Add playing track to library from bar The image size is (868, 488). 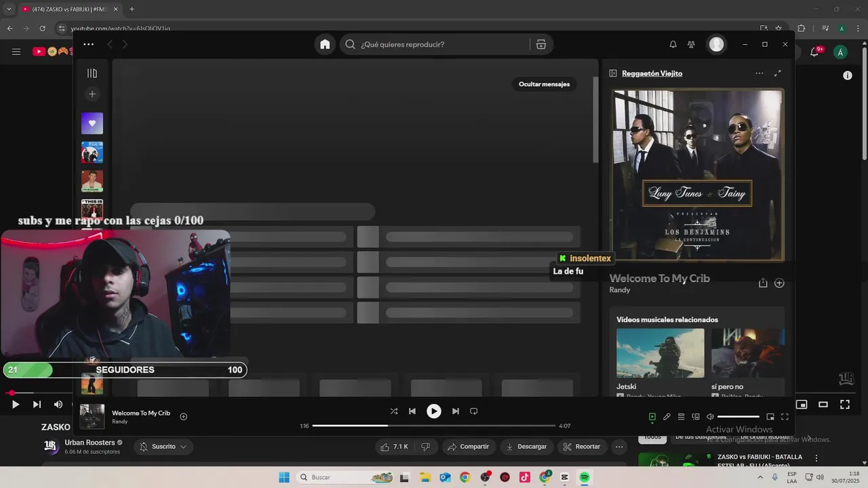tap(183, 417)
